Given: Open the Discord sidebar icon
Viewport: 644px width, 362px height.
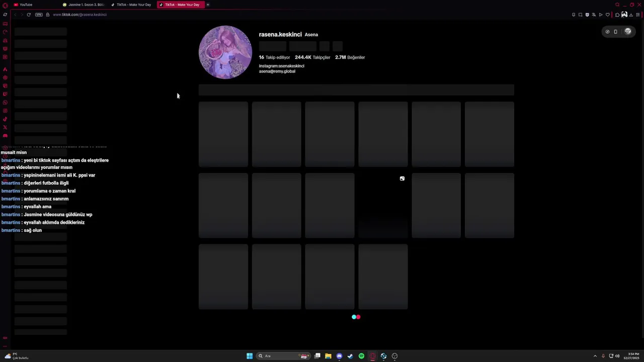Looking at the screenshot, I should pos(5,136).
